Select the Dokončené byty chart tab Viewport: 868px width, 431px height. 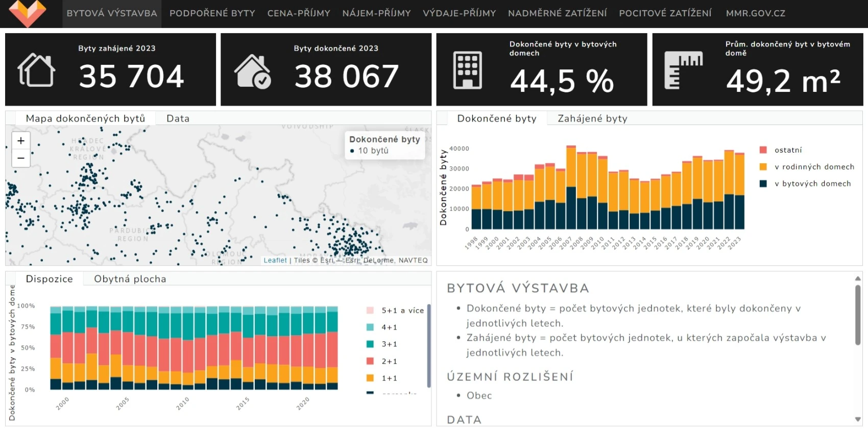497,118
